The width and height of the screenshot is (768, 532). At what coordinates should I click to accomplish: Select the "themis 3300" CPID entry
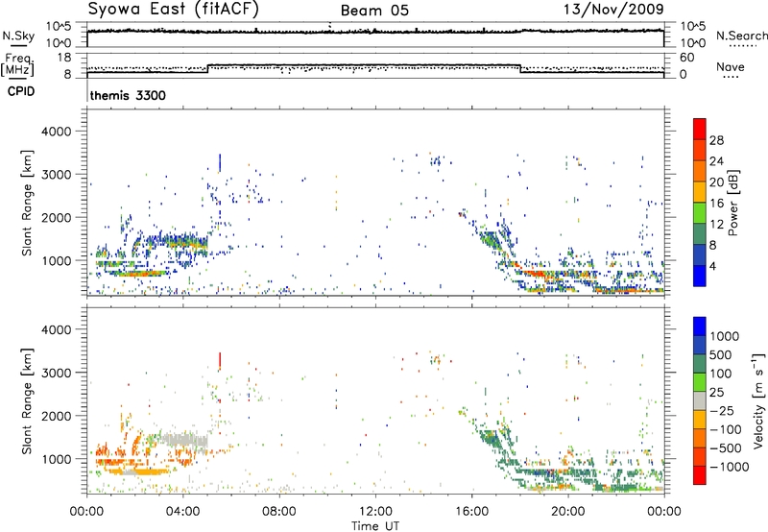[128, 95]
